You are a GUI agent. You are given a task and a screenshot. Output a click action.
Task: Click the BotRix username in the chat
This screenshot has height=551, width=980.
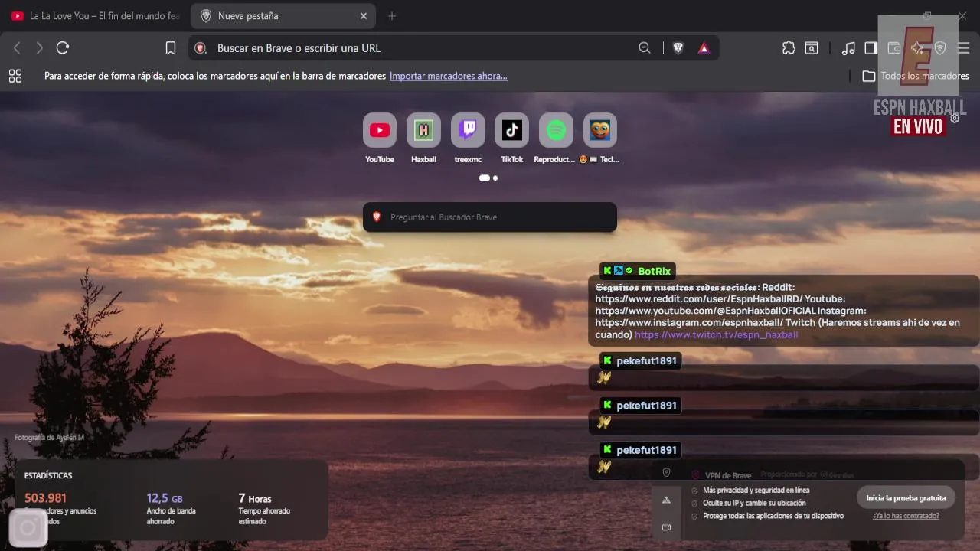pyautogui.click(x=655, y=271)
